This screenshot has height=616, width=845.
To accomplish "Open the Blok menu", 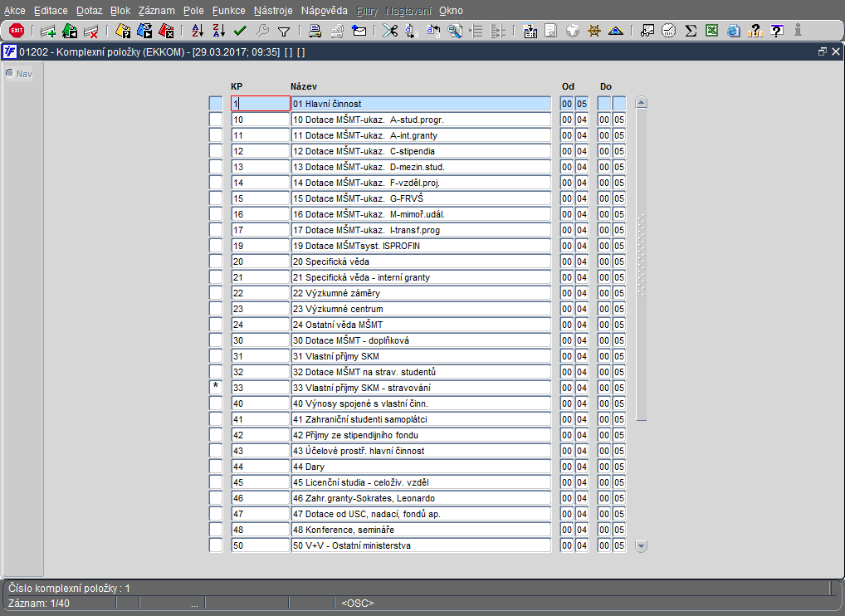I will [120, 11].
